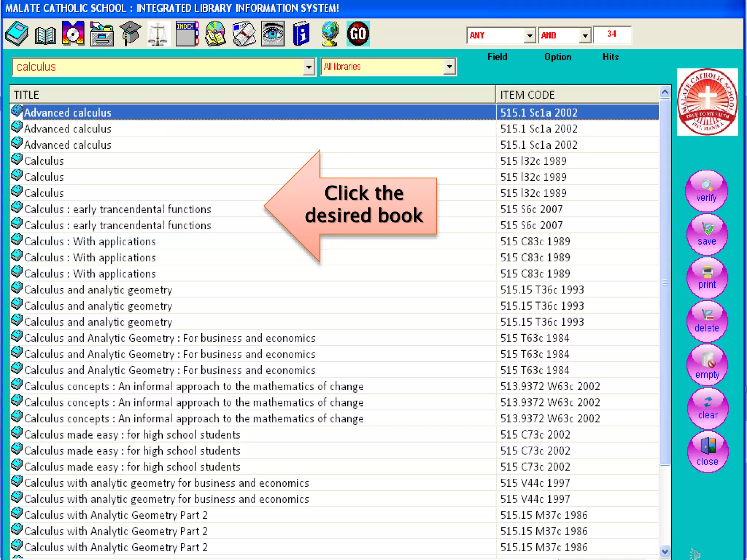The width and height of the screenshot is (747, 560).
Task: Click the clear button
Action: click(x=708, y=408)
